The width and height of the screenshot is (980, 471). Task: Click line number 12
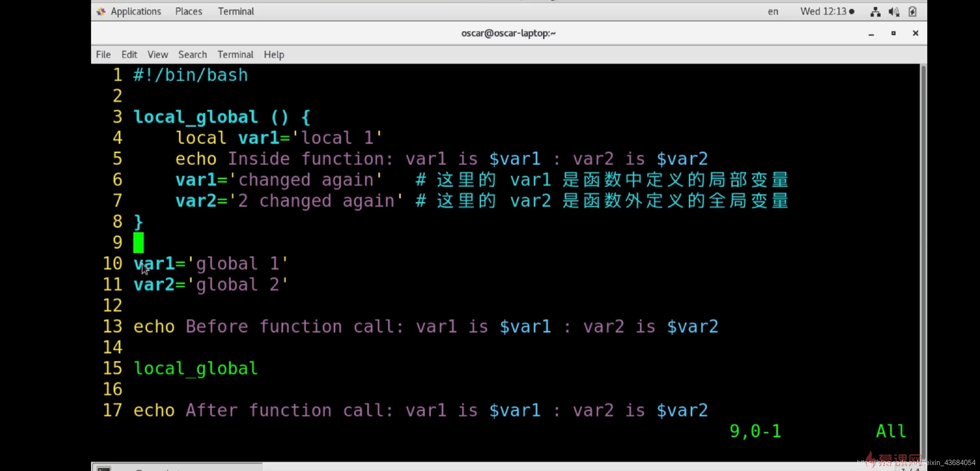(112, 305)
